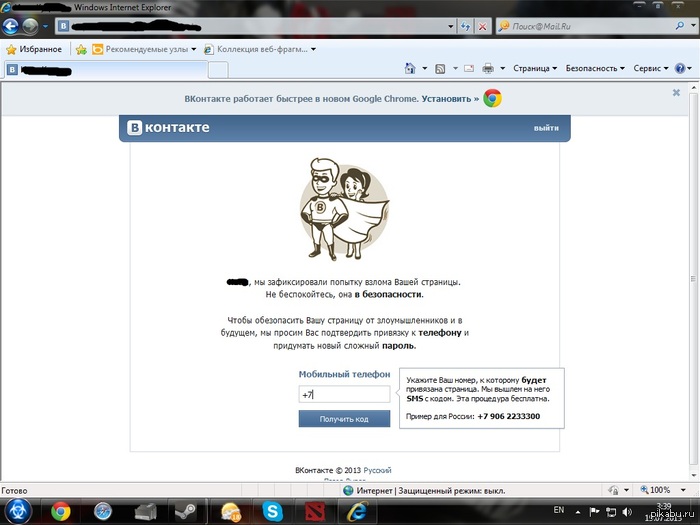Open the zoom level 100% dropdown
The width and height of the screenshot is (700, 525).
coord(683,490)
